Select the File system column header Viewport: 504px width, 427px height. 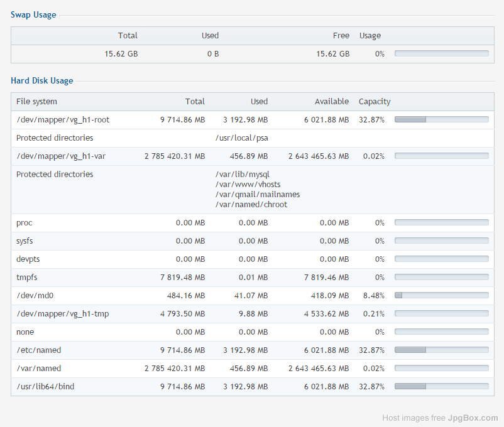pyautogui.click(x=36, y=102)
